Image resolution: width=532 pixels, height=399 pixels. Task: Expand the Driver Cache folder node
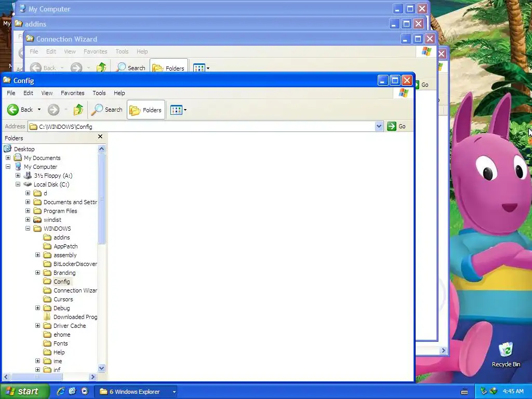tap(37, 325)
